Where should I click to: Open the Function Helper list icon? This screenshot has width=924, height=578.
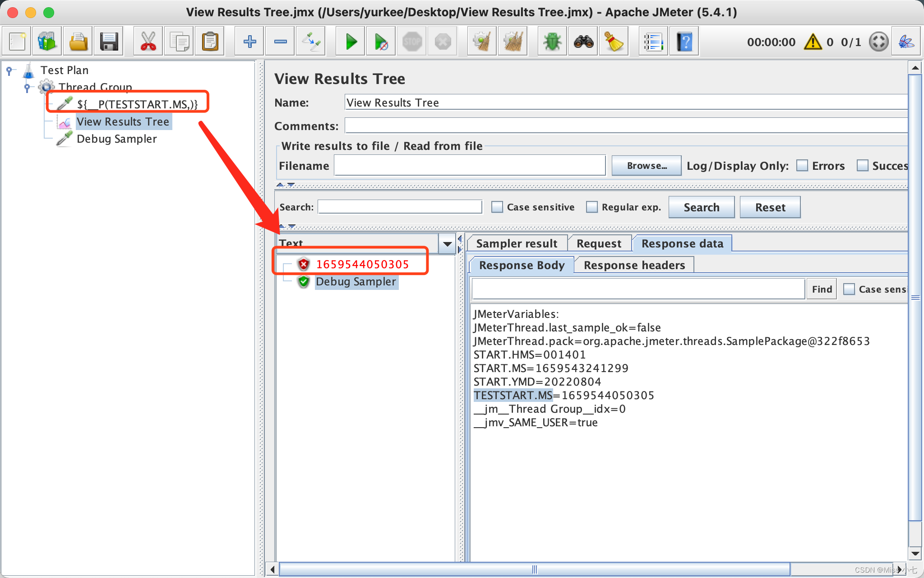(653, 42)
